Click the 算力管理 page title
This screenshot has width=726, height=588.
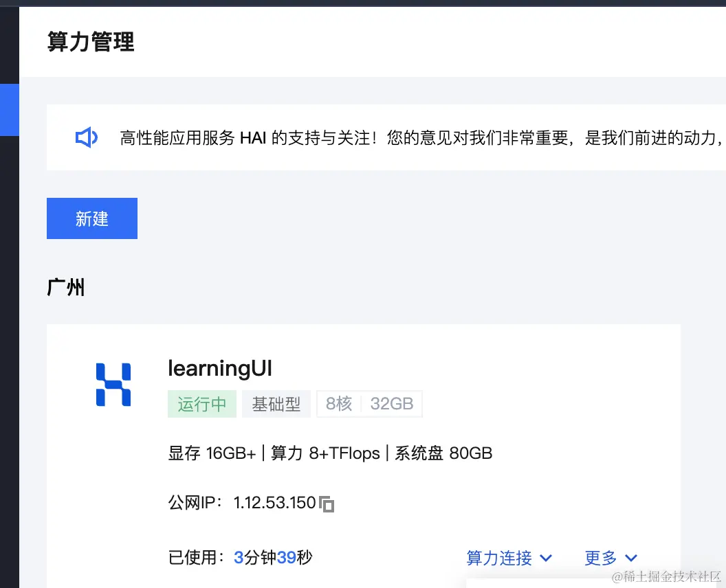tap(91, 42)
